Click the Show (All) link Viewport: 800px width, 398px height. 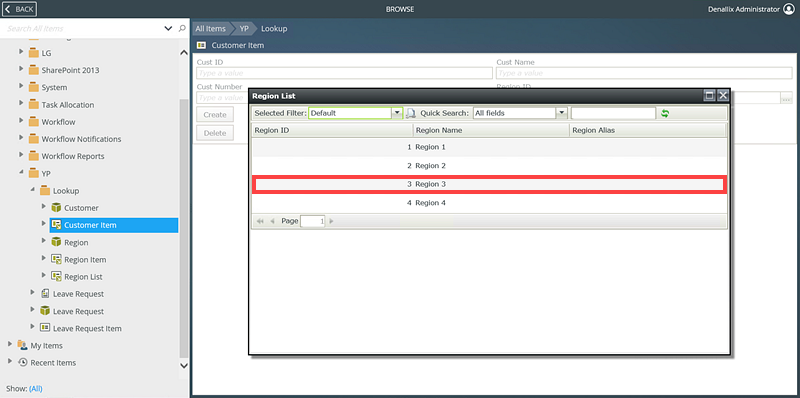coord(36,388)
